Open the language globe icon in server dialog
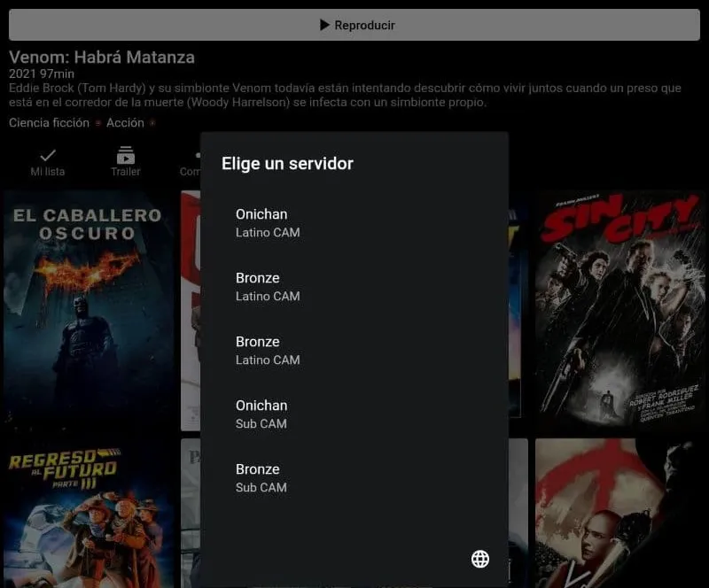 [x=479, y=559]
